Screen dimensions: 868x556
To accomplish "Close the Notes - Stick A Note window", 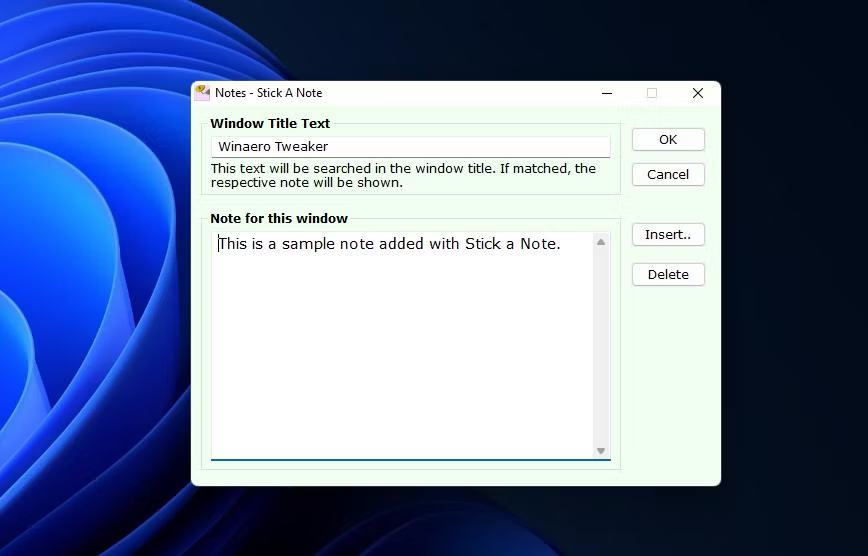I will click(698, 93).
